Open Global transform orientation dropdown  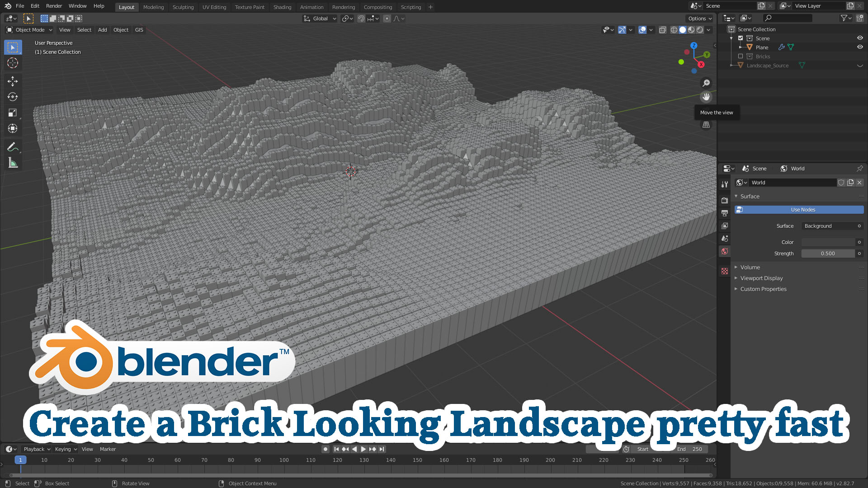(x=320, y=19)
